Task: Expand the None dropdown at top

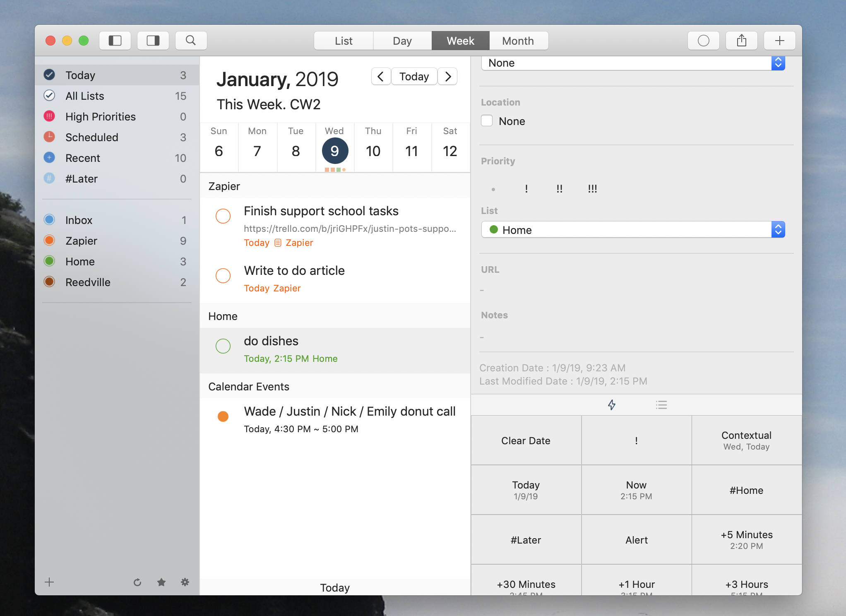Action: [633, 63]
